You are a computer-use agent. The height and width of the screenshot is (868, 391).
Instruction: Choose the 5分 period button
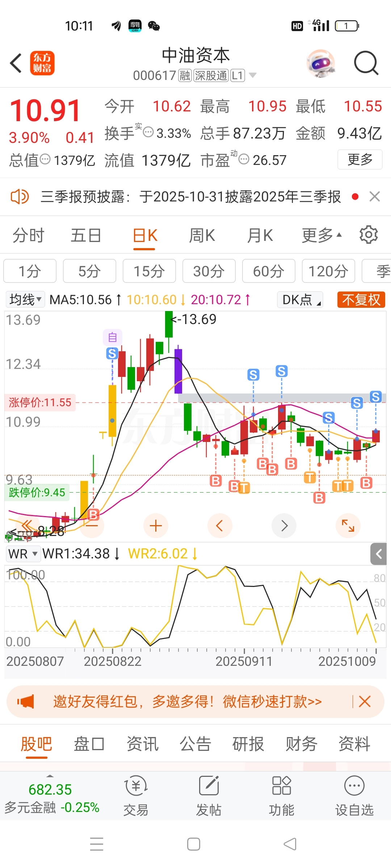click(x=89, y=271)
